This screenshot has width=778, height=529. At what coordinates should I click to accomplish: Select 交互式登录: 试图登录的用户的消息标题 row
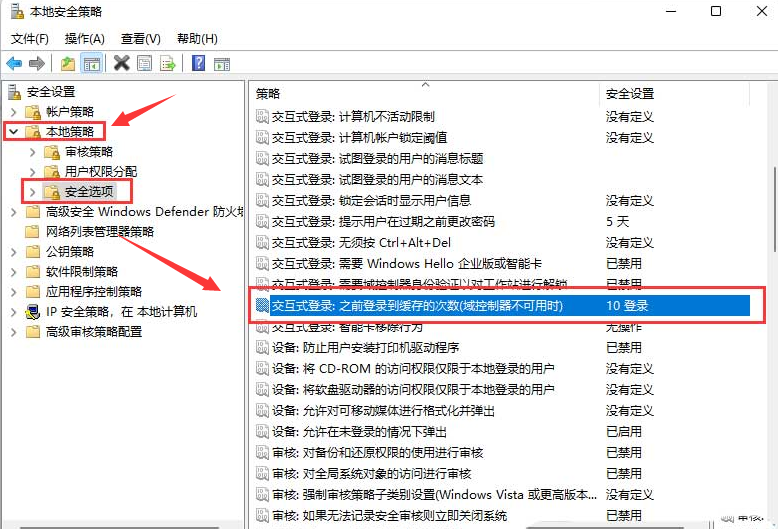[x=502, y=158]
